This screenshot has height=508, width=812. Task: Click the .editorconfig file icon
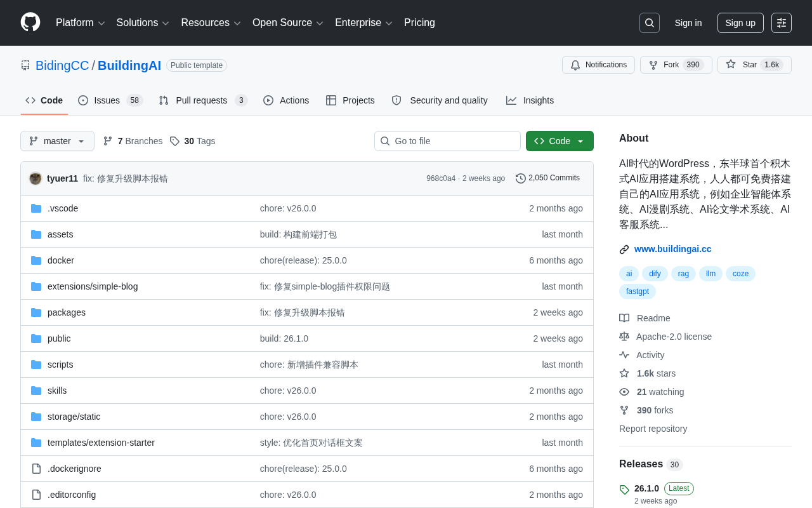pos(36,495)
